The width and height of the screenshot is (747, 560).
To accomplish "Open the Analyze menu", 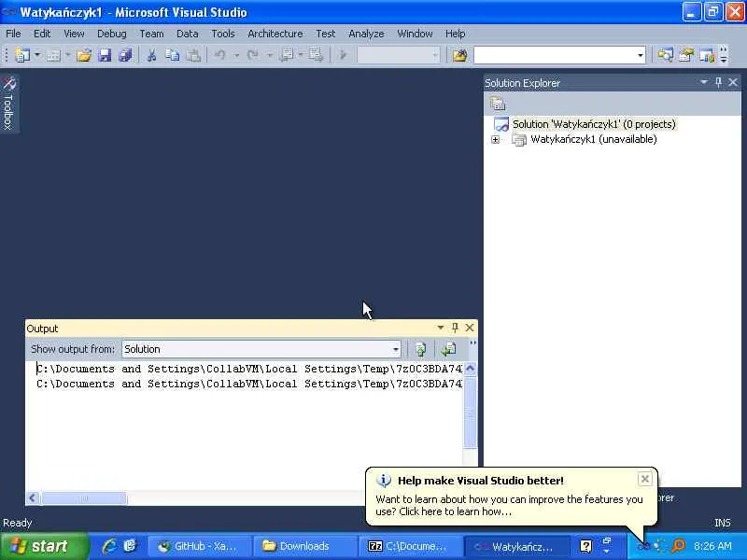I will coord(366,34).
